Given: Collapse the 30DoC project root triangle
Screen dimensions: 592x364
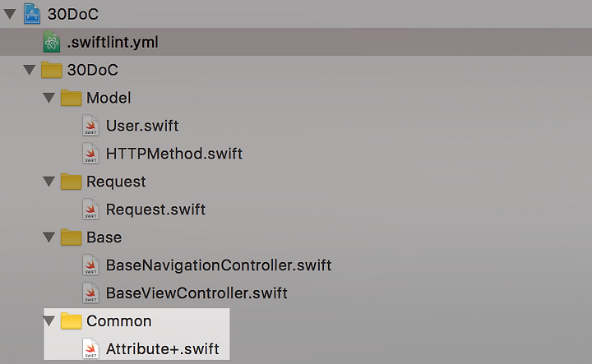Looking at the screenshot, I should [x=10, y=14].
